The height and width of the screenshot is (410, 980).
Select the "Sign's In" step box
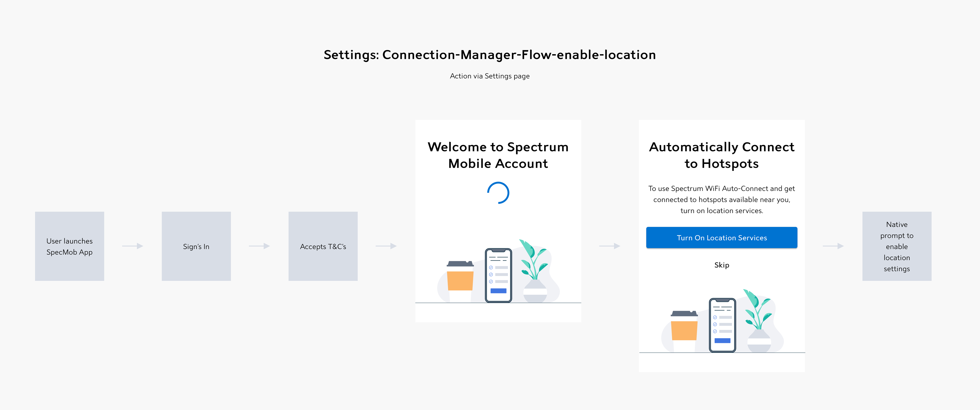click(196, 246)
